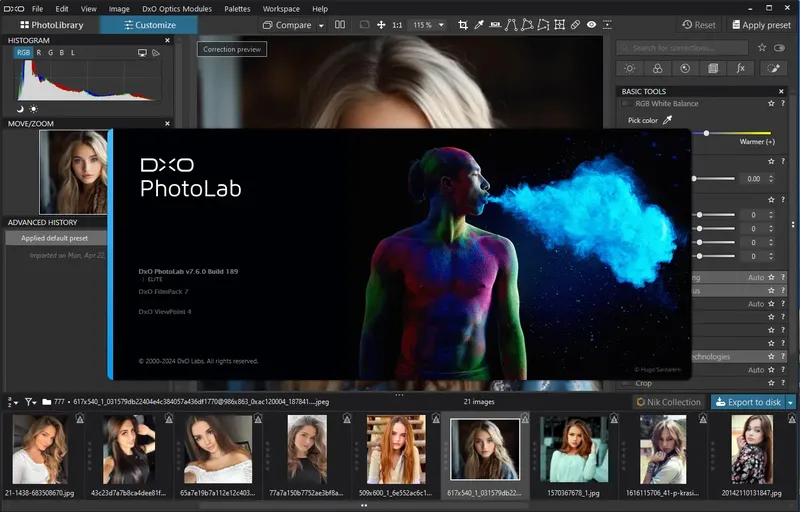Toggle the Crop tool switch
The height and width of the screenshot is (512, 800).
pyautogui.click(x=626, y=383)
